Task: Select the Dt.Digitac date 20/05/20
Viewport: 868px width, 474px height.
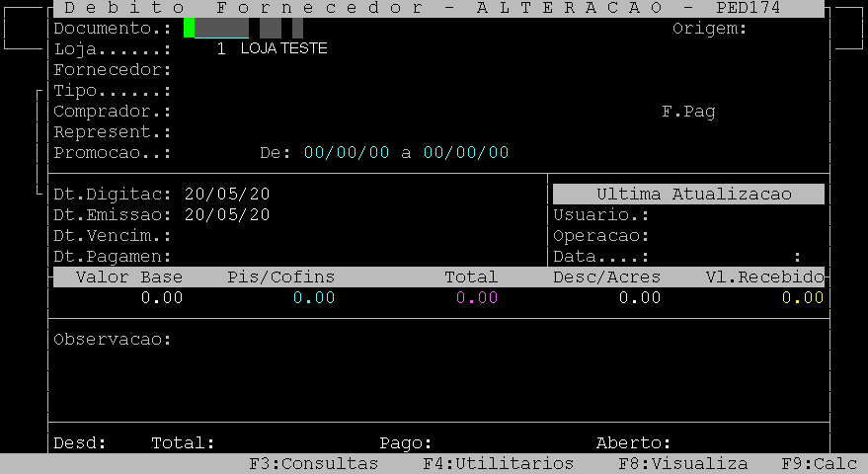Action: pyautogui.click(x=227, y=195)
